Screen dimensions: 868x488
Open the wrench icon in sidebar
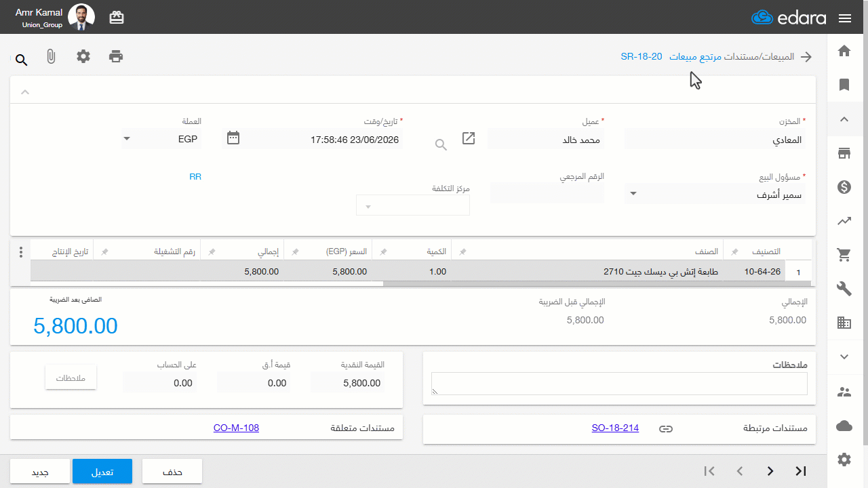844,289
